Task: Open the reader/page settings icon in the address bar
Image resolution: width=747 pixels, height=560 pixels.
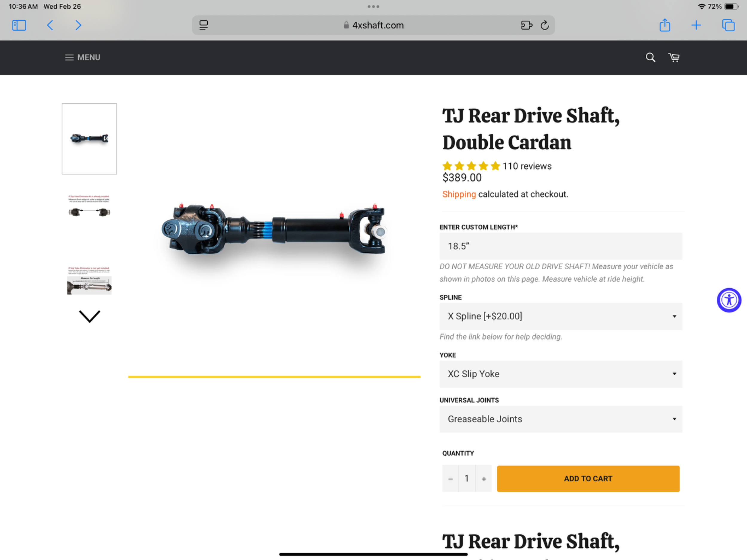Action: (x=203, y=25)
